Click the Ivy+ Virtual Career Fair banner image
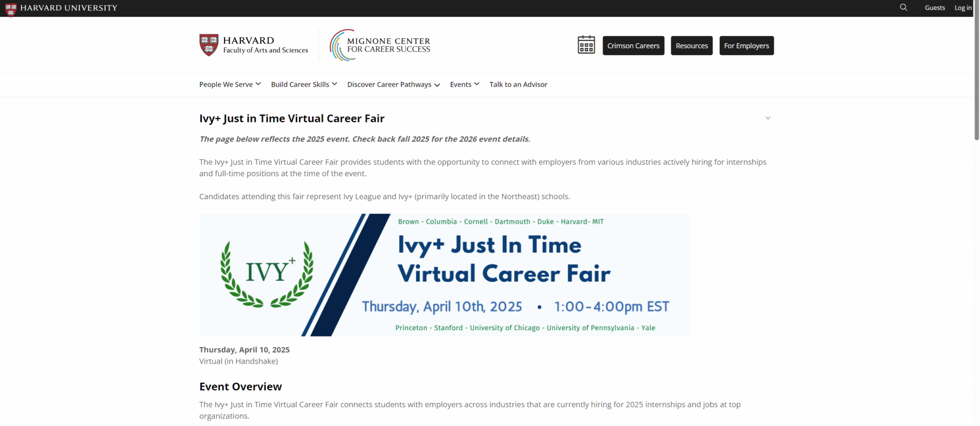The width and height of the screenshot is (980, 426). tap(445, 275)
